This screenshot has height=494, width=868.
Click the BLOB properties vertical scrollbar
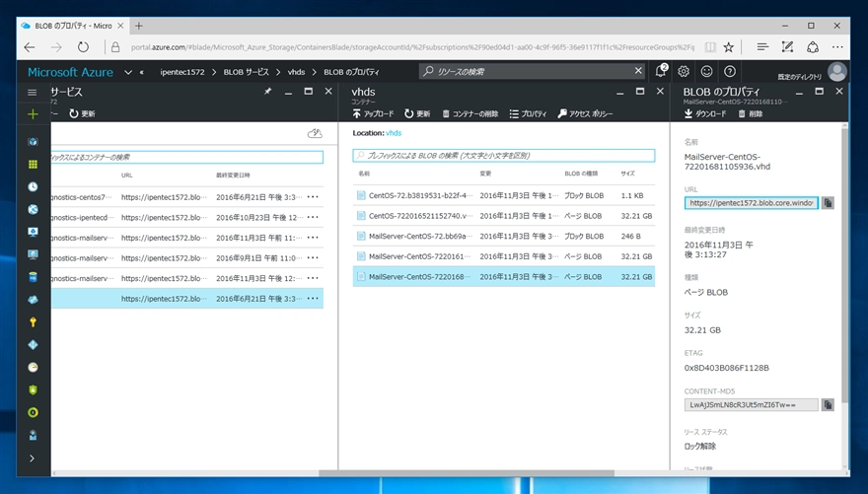tap(844, 265)
